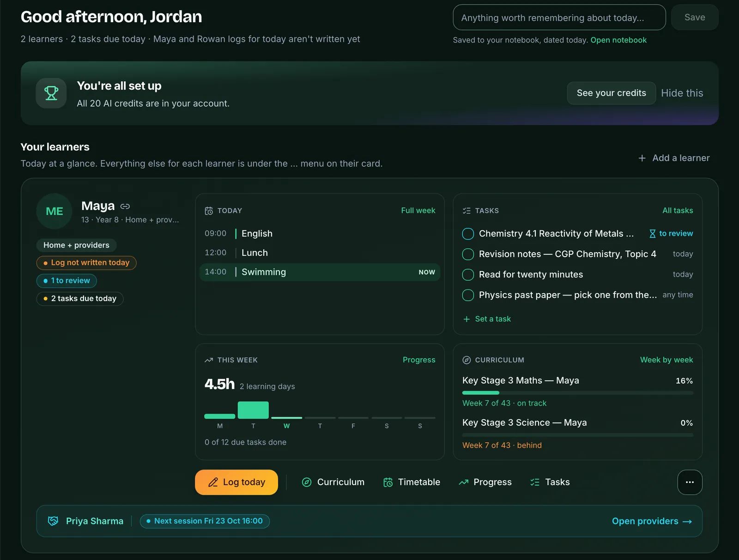Go to Tasks in Maya's action bar
The image size is (739, 560).
550,482
